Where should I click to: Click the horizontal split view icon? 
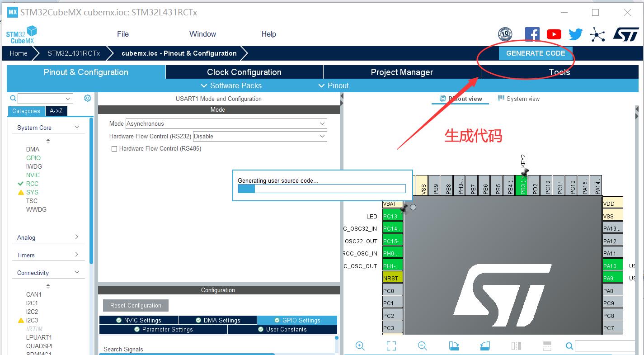(x=547, y=346)
